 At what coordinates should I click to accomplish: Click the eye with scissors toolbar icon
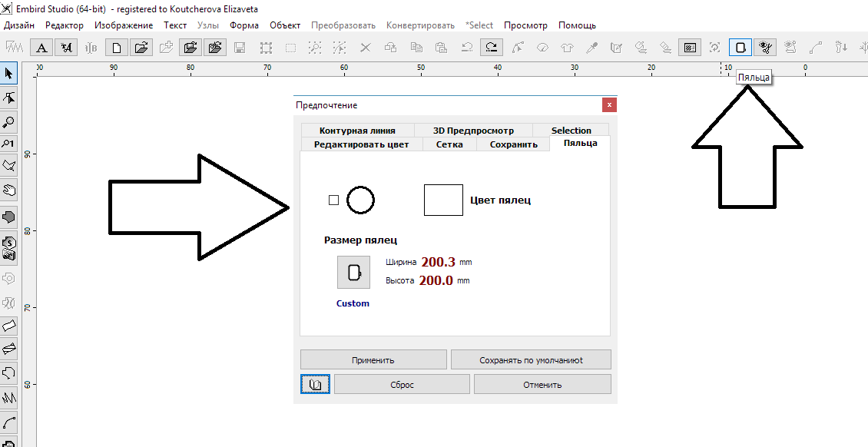[x=764, y=48]
